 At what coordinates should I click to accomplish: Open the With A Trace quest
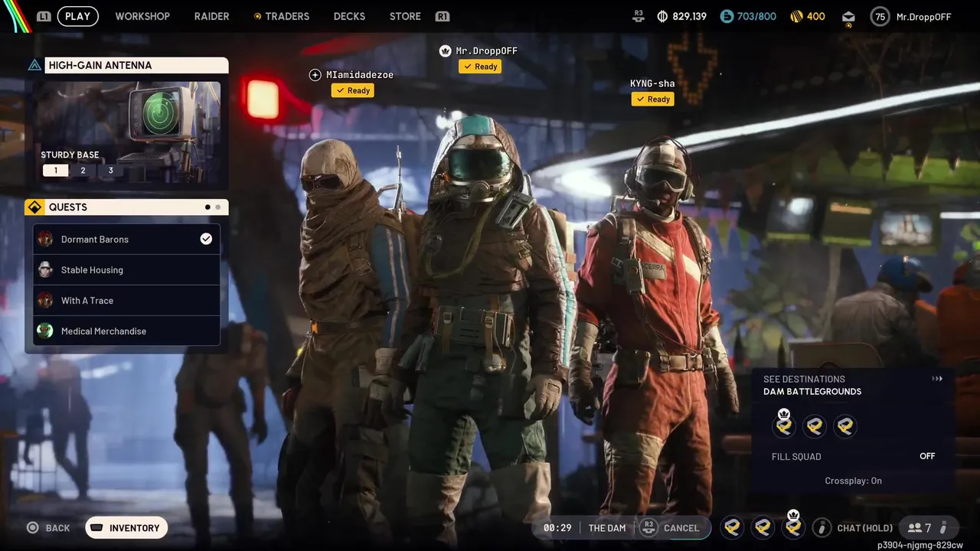[126, 301]
